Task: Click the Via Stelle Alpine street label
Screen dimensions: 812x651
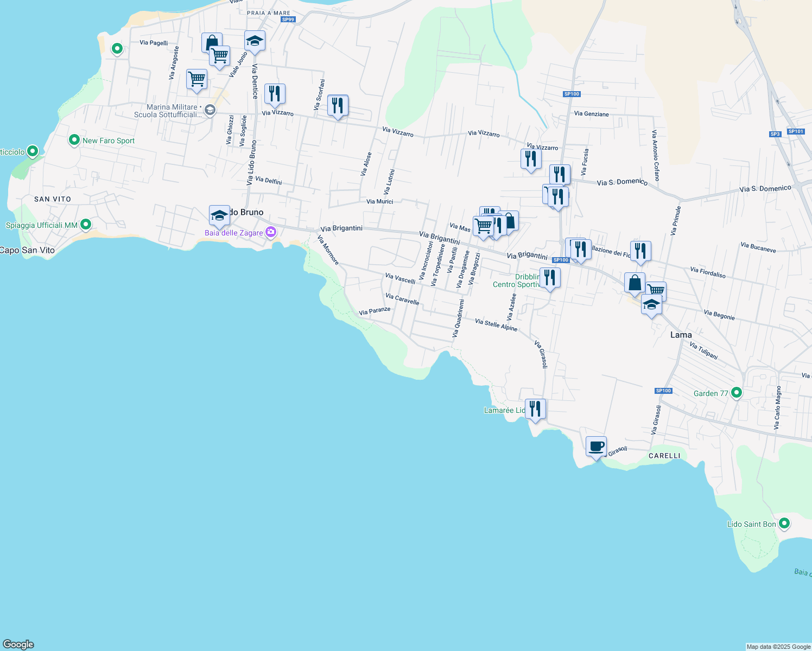Action: click(x=496, y=325)
